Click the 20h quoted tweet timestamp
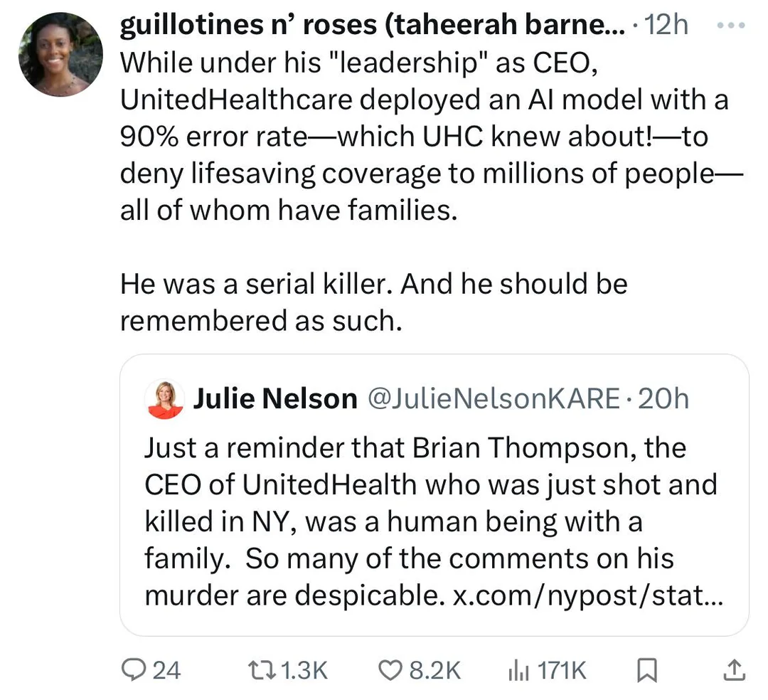This screenshot has width=768, height=700. tap(663, 398)
